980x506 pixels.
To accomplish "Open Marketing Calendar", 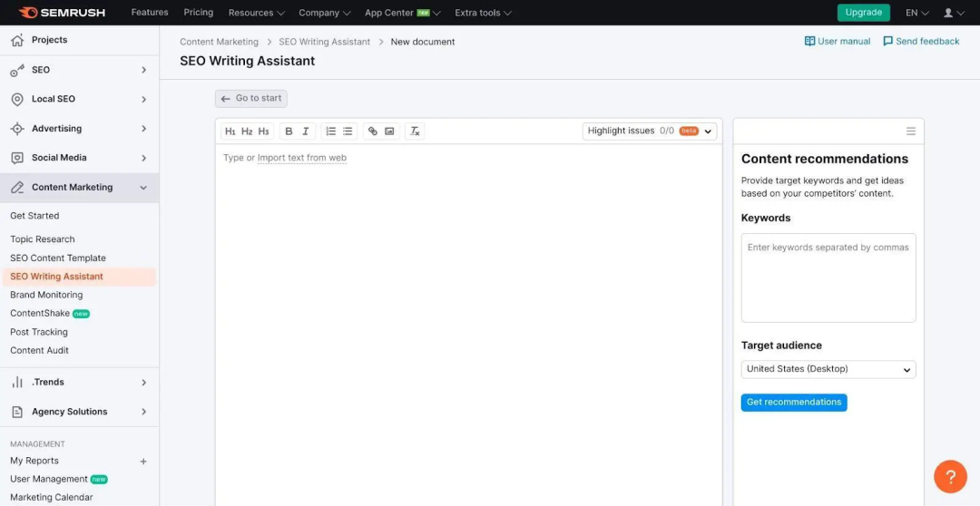I will 51,498.
